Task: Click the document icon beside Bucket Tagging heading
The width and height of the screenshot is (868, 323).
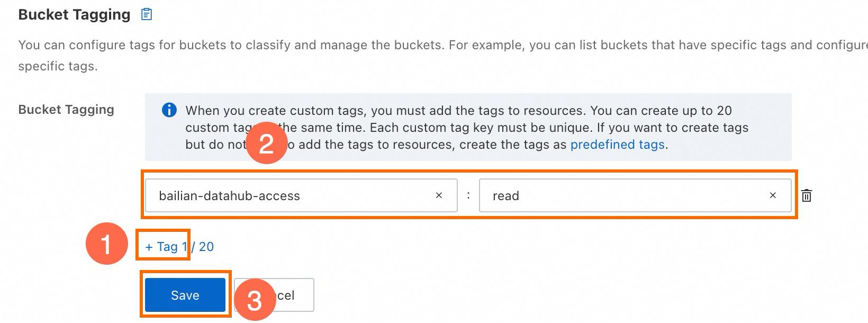Action: 147,14
